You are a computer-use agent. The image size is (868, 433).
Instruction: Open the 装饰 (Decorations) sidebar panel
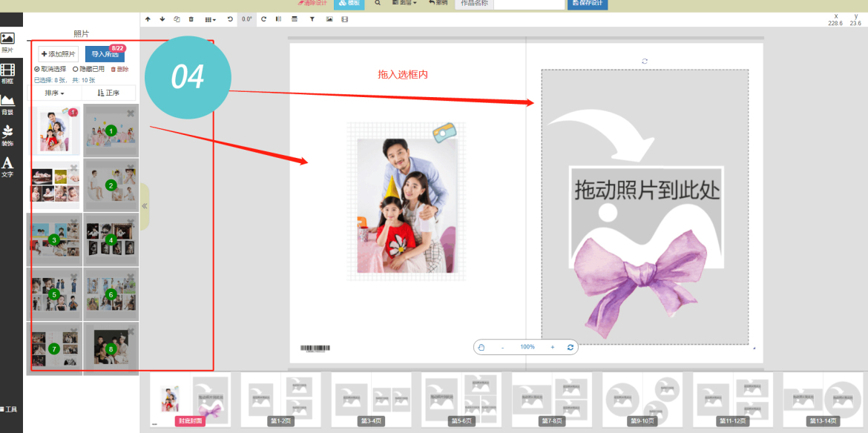pos(7,135)
